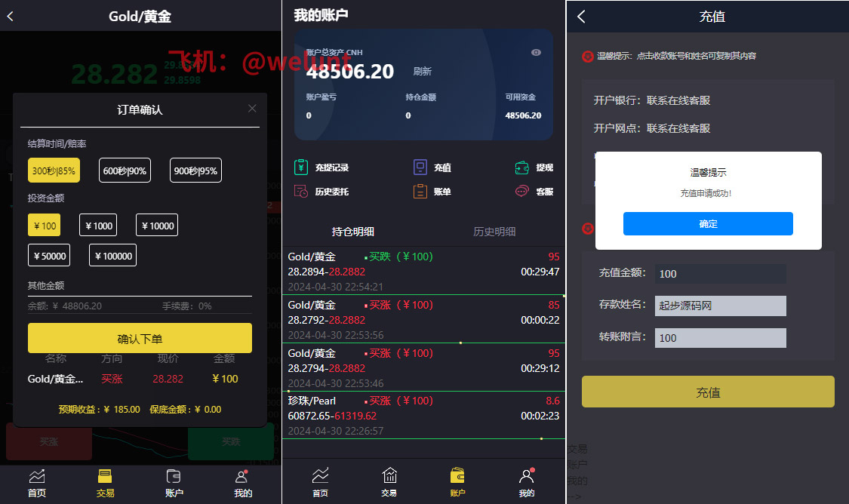The height and width of the screenshot is (504, 849).
Task: Click the 账户总资产 amount 48506.20
Action: [349, 72]
